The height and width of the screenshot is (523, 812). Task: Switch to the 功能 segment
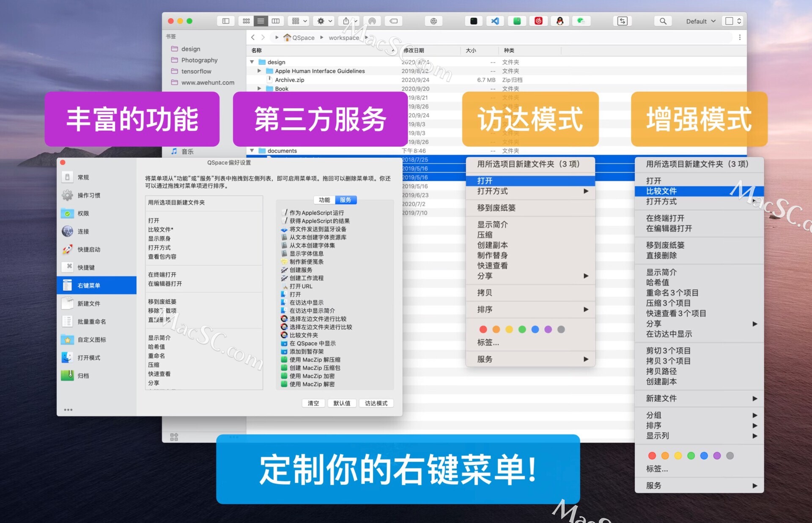point(324,200)
